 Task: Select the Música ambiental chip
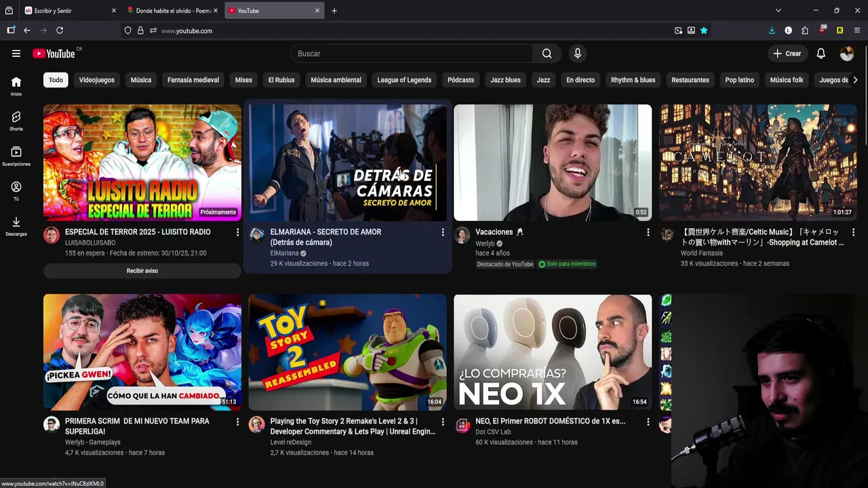tap(336, 80)
